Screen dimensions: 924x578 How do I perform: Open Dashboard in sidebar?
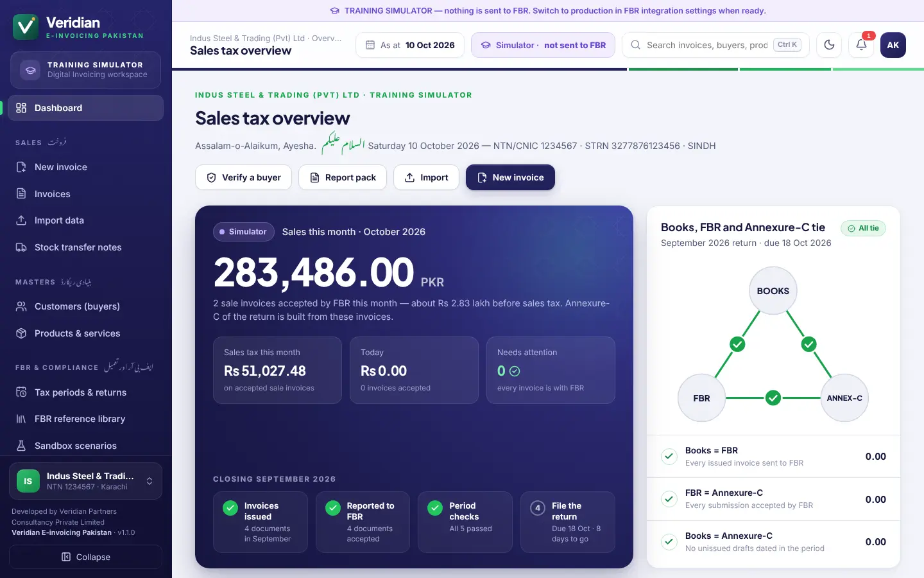(x=86, y=108)
